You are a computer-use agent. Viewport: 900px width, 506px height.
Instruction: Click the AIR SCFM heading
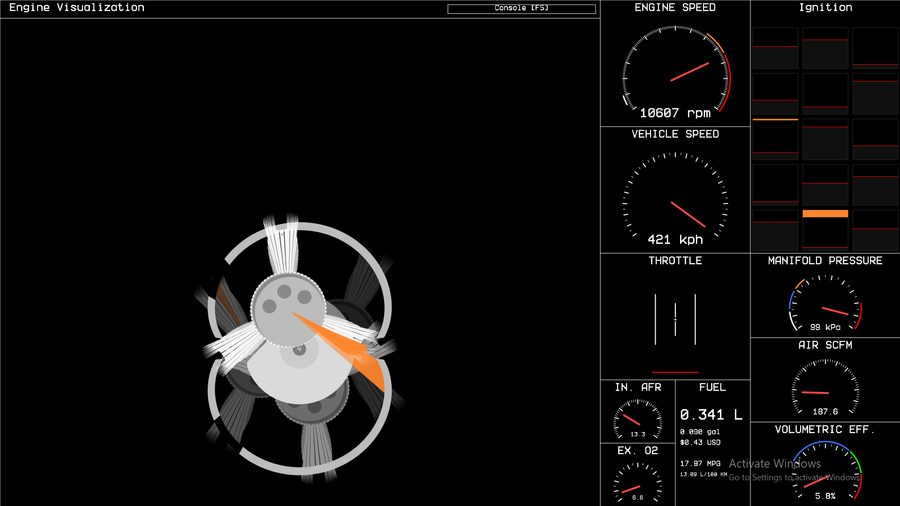coord(825,345)
